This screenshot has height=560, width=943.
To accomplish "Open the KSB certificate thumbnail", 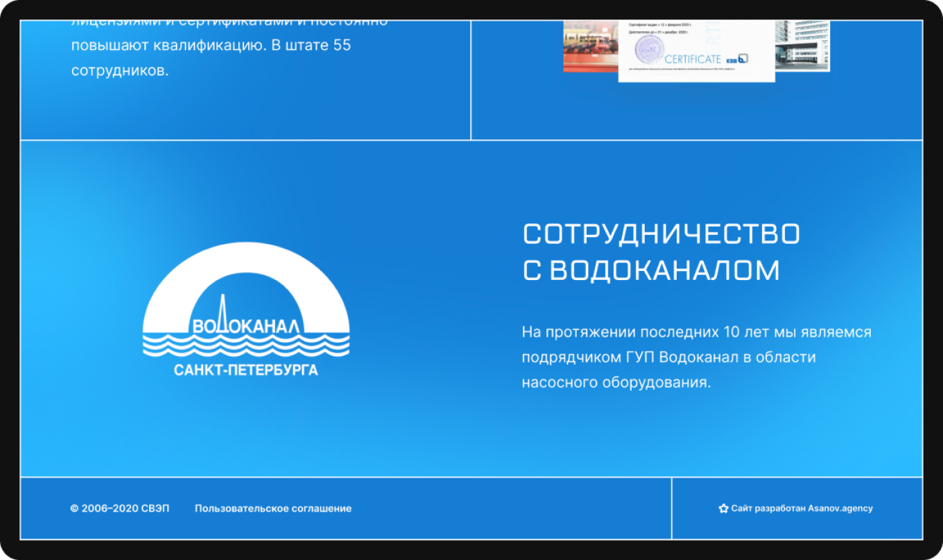I will 696,51.
